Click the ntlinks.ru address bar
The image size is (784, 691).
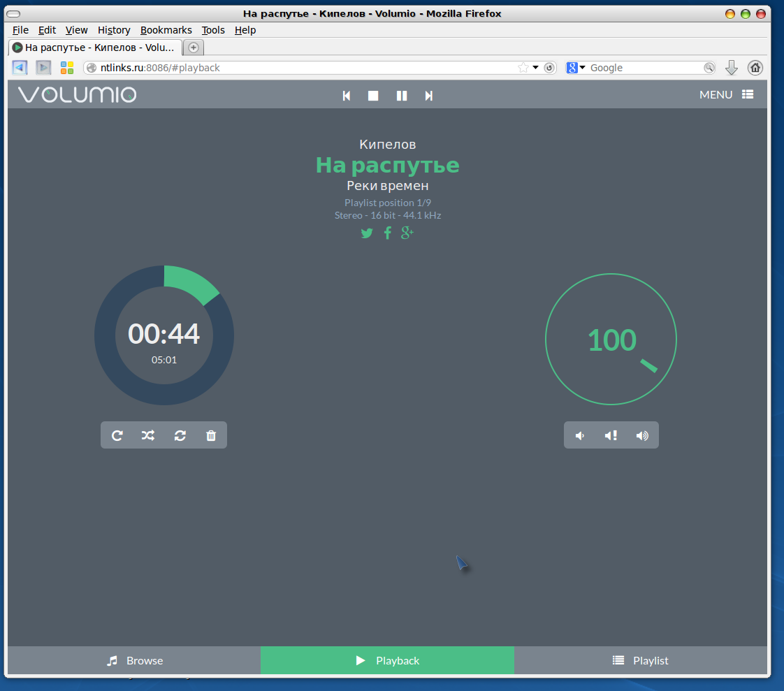pyautogui.click(x=300, y=68)
